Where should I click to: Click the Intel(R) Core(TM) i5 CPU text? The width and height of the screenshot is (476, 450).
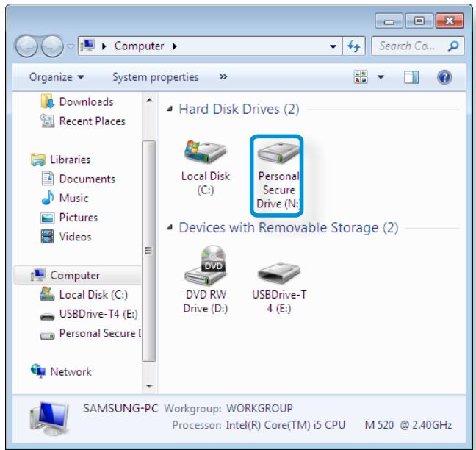(285, 425)
